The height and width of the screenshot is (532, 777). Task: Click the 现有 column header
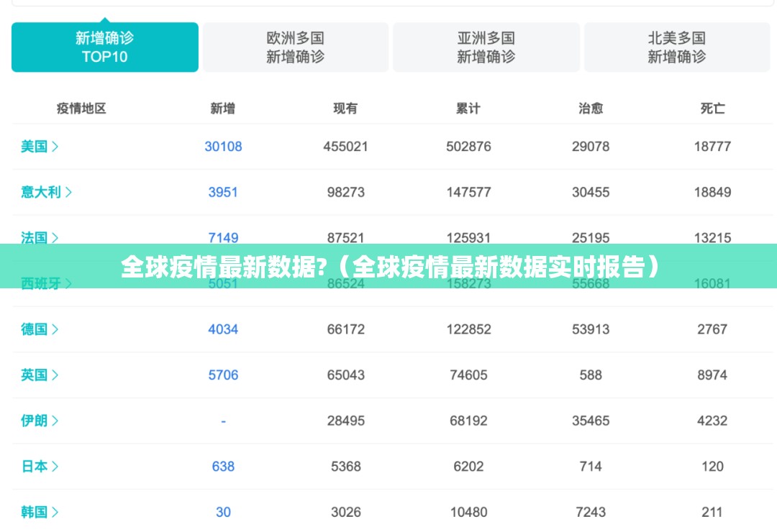point(345,109)
